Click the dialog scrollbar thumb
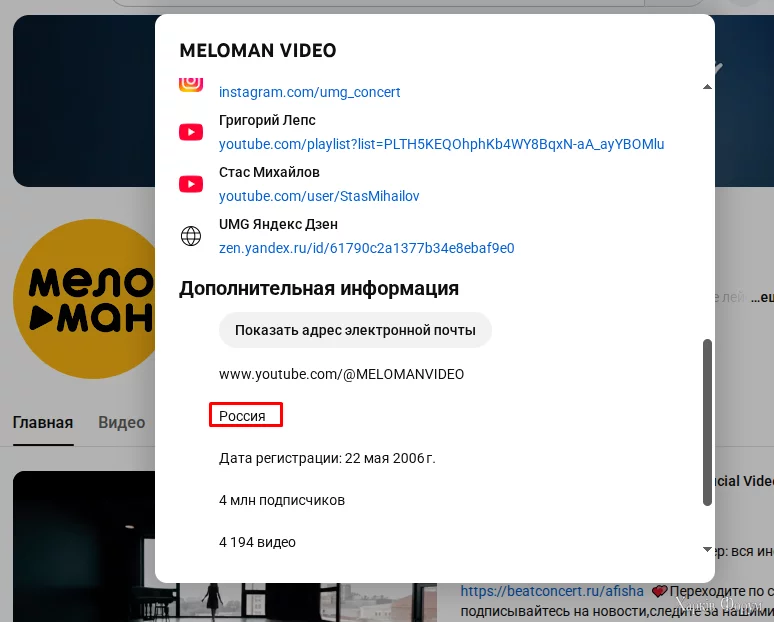Image resolution: width=774 pixels, height=622 pixels. (707, 422)
